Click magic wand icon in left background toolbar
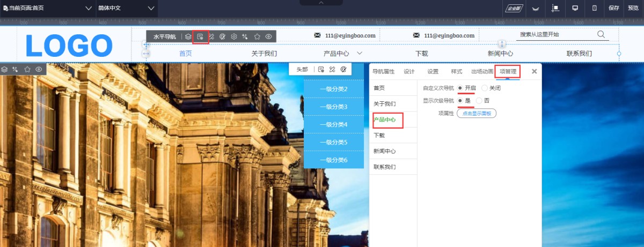The image size is (644, 247). 15,69
